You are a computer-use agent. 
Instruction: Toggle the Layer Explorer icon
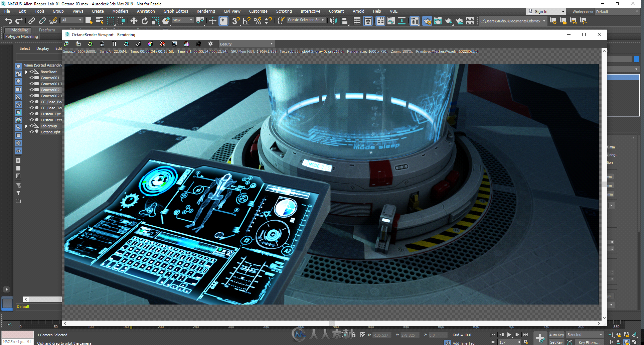tap(368, 21)
